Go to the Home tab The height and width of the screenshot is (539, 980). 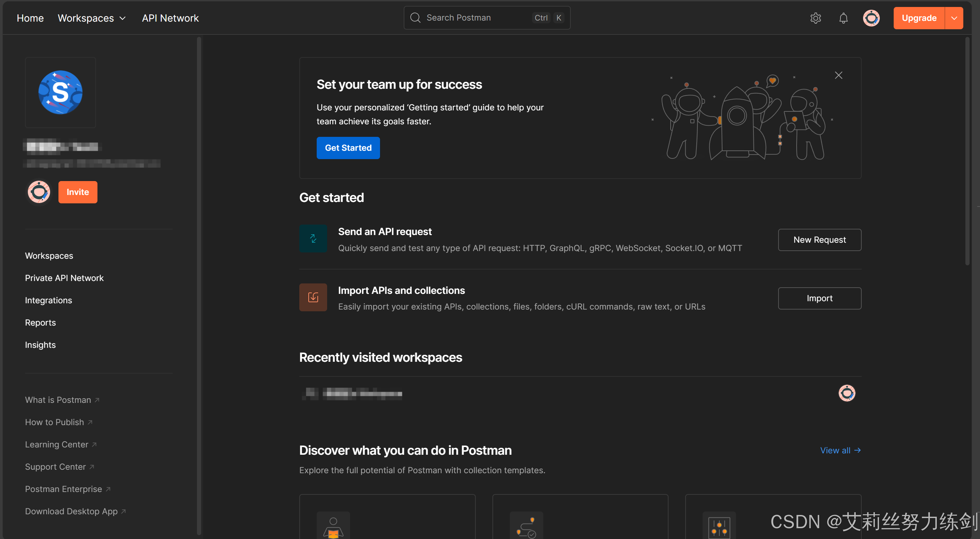(30, 18)
